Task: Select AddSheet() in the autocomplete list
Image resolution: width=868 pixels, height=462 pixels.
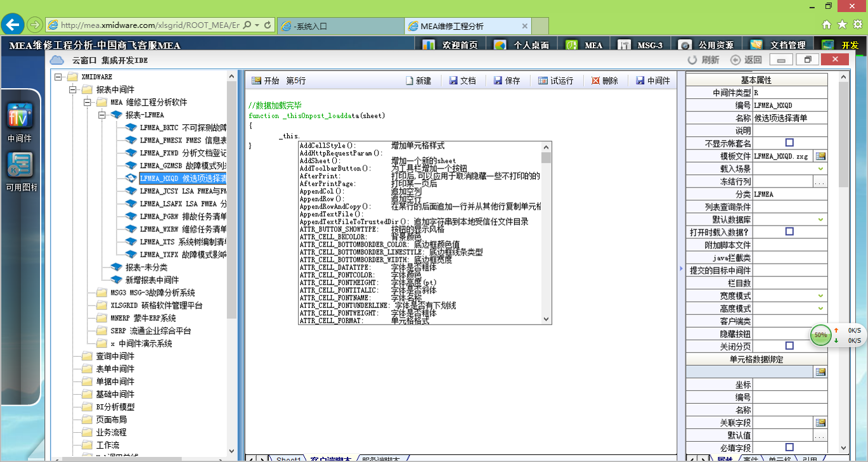Action: [x=320, y=161]
